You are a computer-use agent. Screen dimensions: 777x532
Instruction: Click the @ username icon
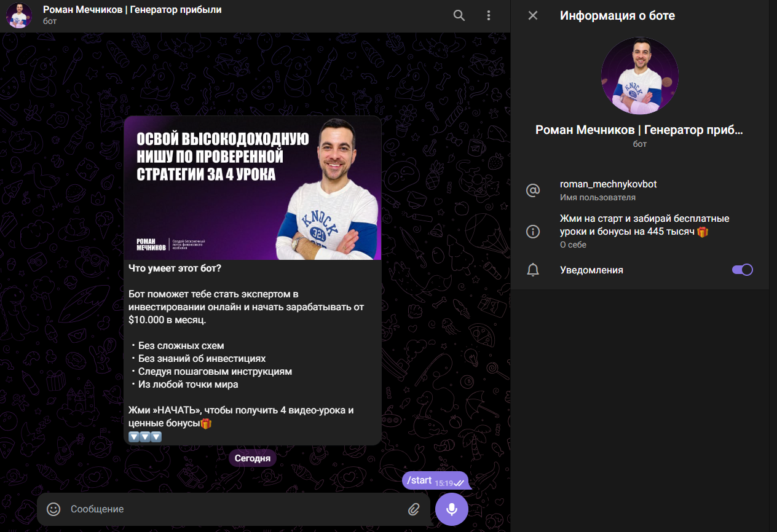coord(533,190)
